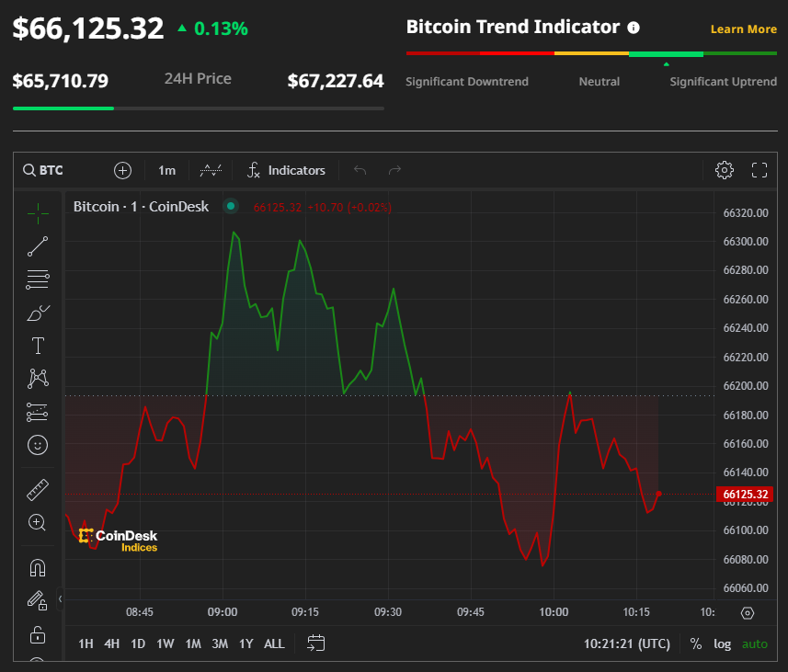Toggle auto scale for the chart
Viewport: 788px width, 672px height.
coord(754,644)
